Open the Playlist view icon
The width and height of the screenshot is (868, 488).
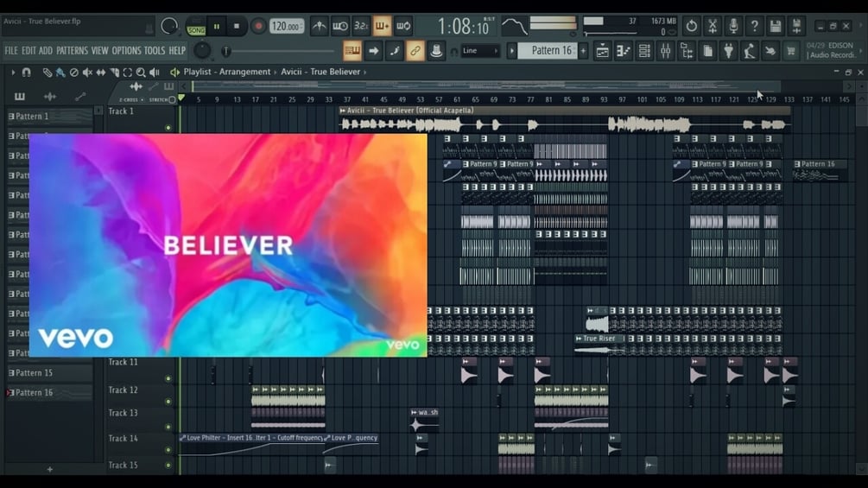click(602, 51)
